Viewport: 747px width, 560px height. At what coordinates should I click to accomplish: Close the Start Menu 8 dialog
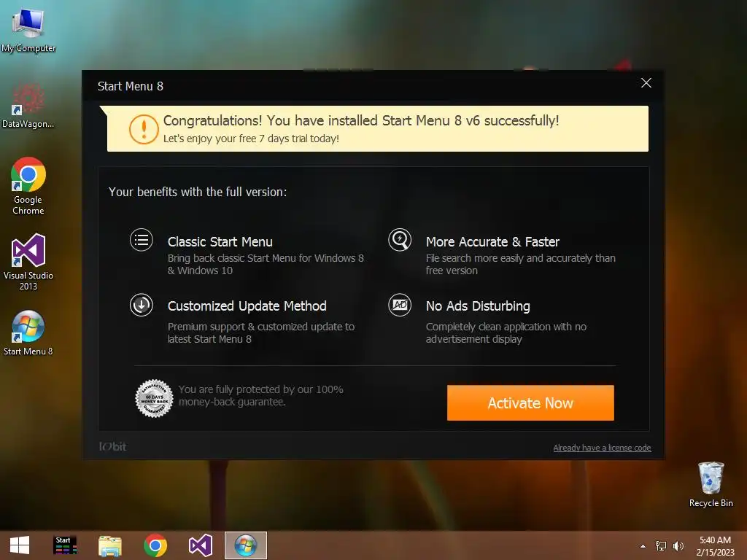point(646,83)
